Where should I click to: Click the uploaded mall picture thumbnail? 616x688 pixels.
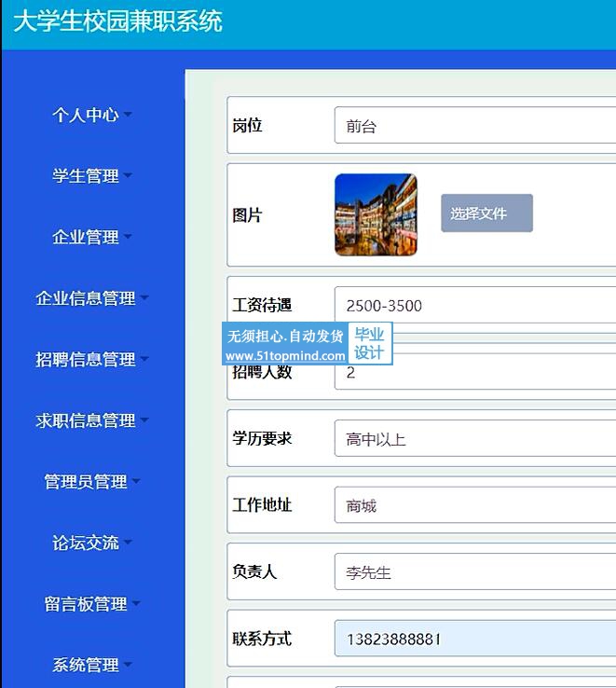click(376, 214)
